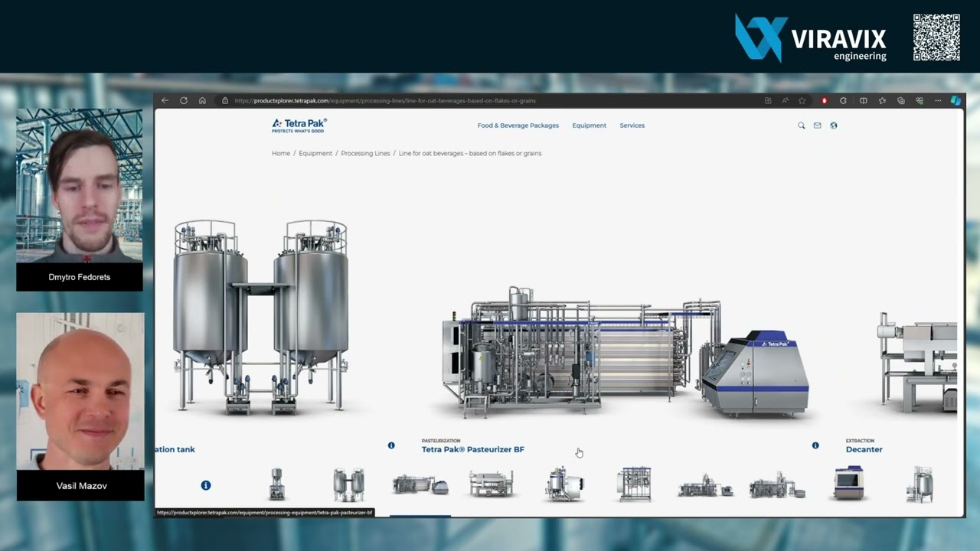
Task: Click Read aloud icon in address bar
Action: 785,100
